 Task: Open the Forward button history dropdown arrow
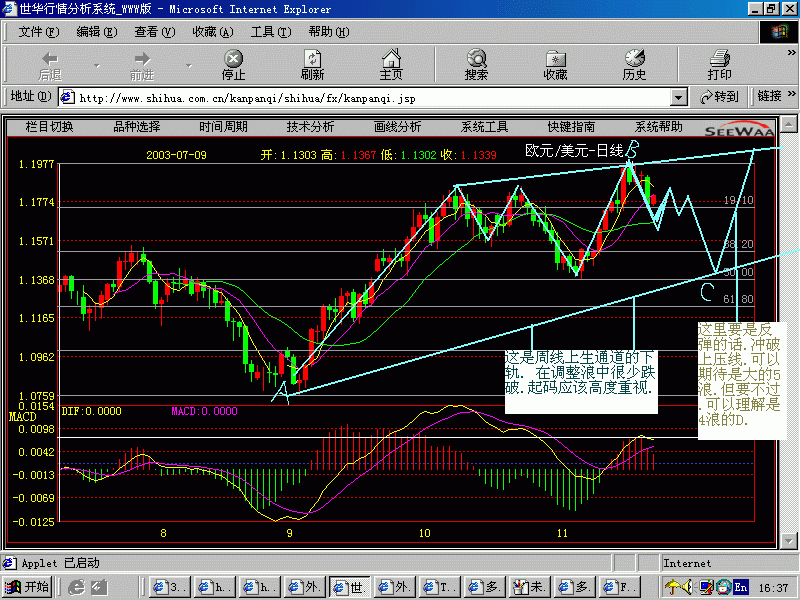(x=188, y=66)
